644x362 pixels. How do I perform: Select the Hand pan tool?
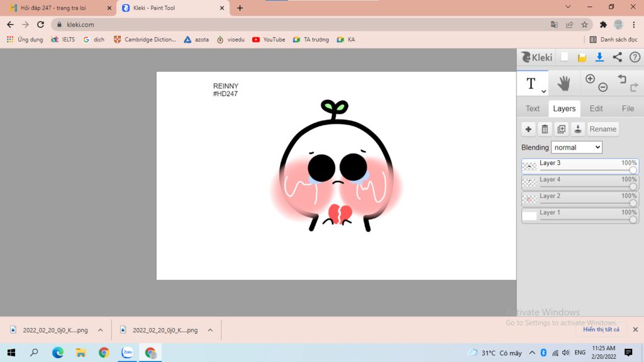point(564,84)
